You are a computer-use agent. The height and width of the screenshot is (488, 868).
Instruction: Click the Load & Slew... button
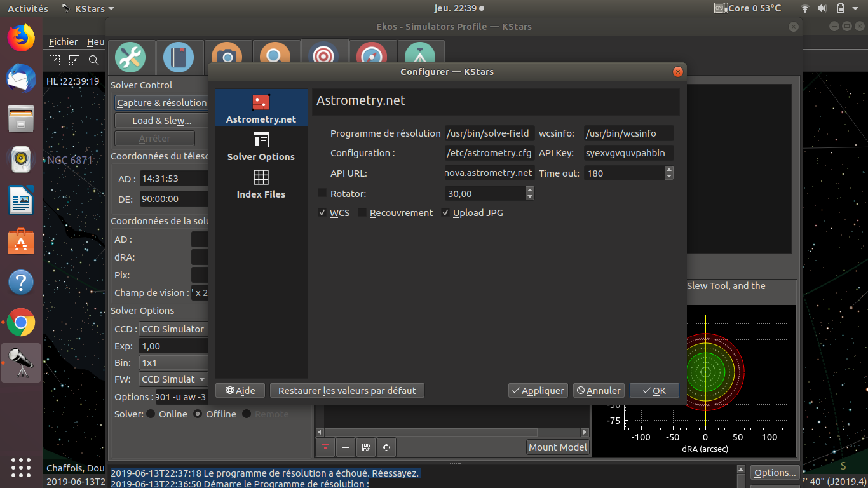(x=162, y=121)
